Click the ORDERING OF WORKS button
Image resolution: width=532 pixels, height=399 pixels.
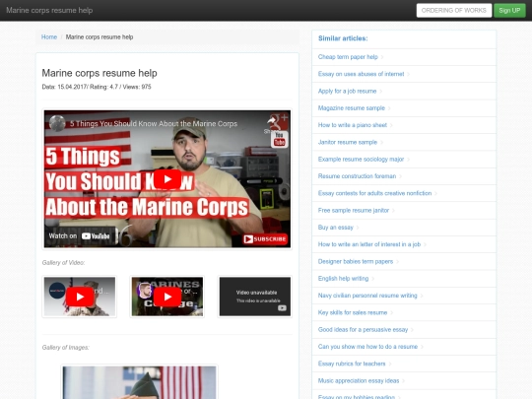[453, 11]
